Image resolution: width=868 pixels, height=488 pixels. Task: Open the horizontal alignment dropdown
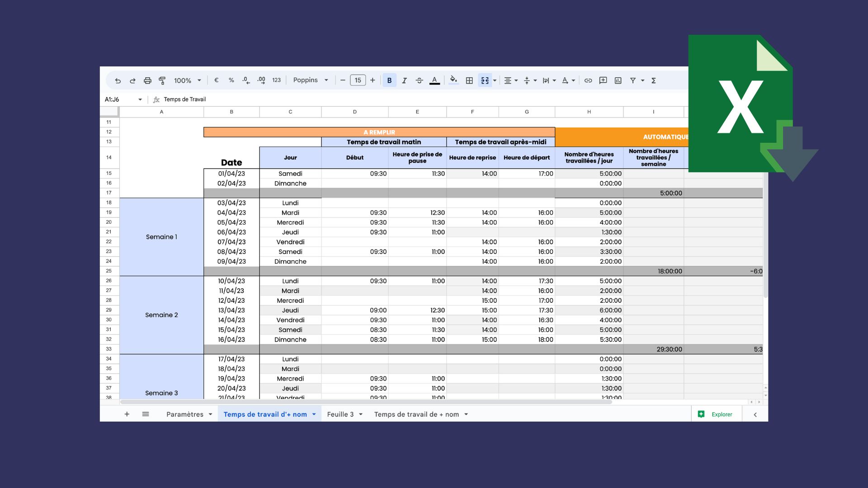pyautogui.click(x=510, y=80)
